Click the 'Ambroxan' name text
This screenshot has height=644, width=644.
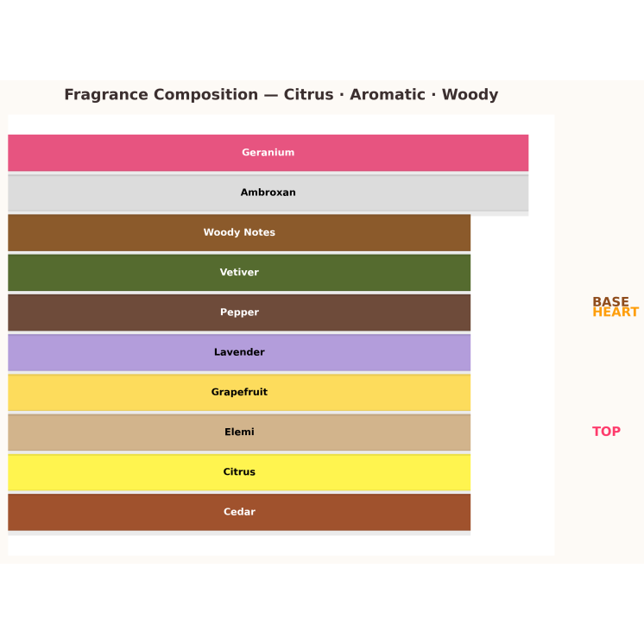click(268, 193)
